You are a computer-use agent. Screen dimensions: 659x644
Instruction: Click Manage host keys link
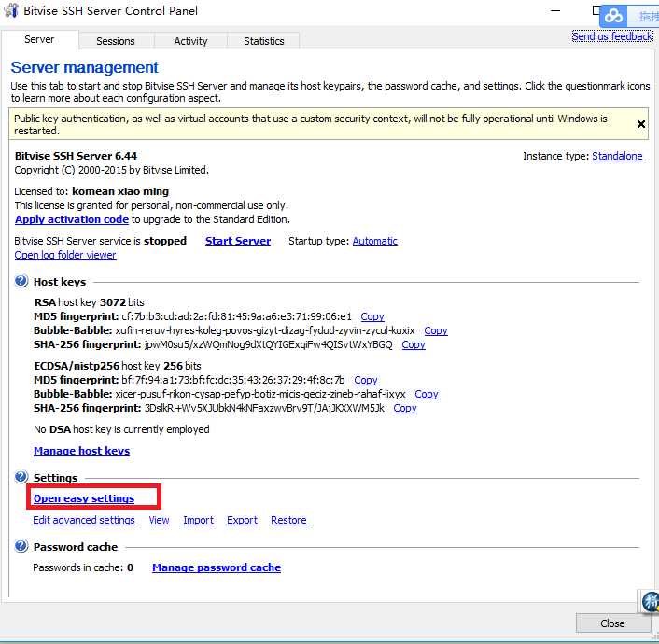point(81,451)
